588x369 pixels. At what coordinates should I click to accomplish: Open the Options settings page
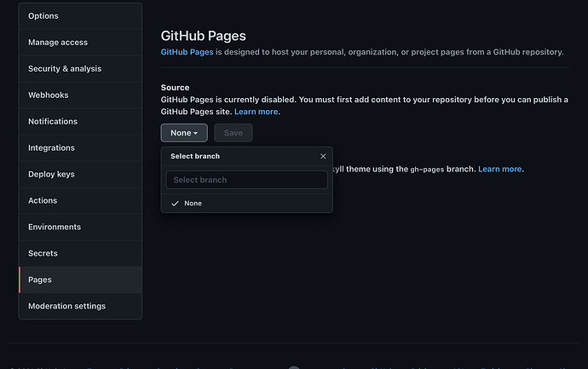pyautogui.click(x=80, y=16)
